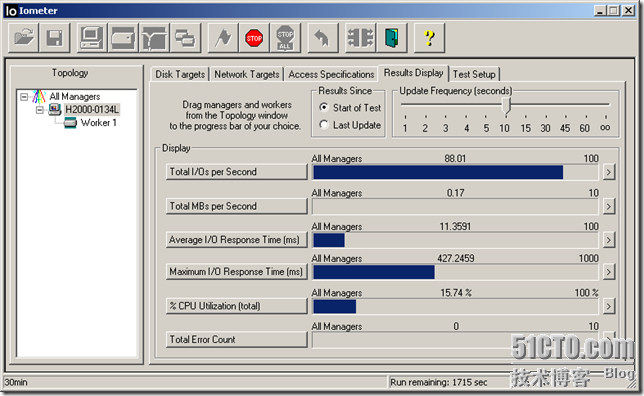The height and width of the screenshot is (396, 644).
Task: Stop current test with red STOP icon
Action: pyautogui.click(x=254, y=38)
